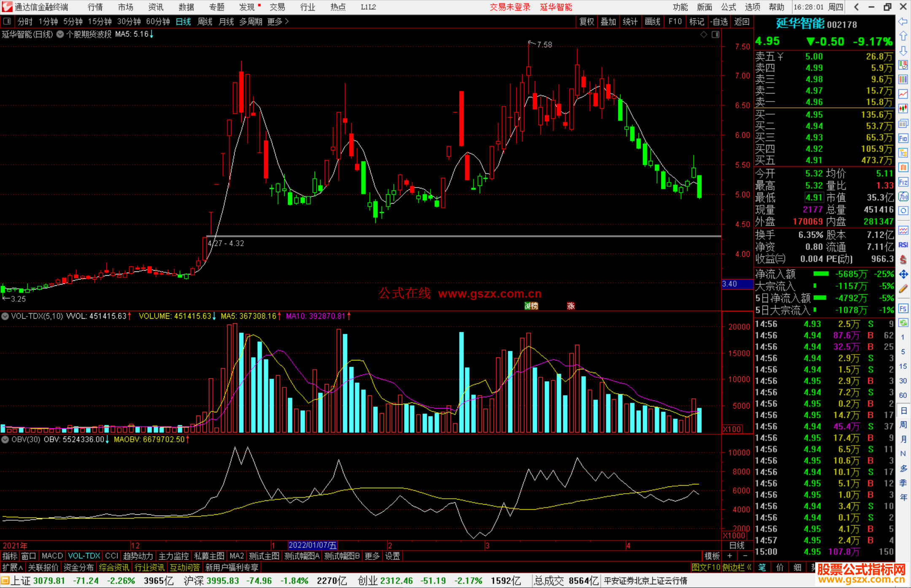Click the down arrow in right sidebar
This screenshot has width=911, height=588.
pos(903,51)
